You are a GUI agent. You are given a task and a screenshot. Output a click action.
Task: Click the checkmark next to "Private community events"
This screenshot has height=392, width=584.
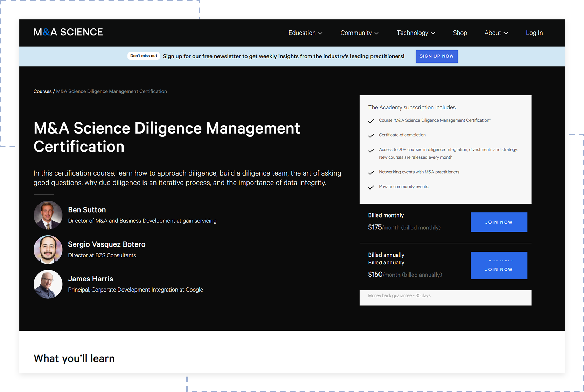pyautogui.click(x=371, y=187)
